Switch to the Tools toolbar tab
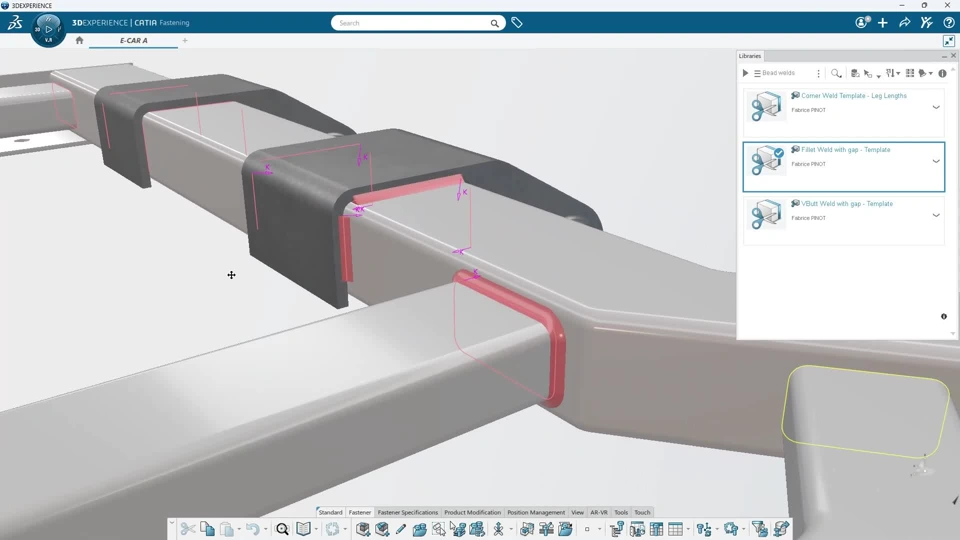This screenshot has width=960, height=540. tap(621, 512)
